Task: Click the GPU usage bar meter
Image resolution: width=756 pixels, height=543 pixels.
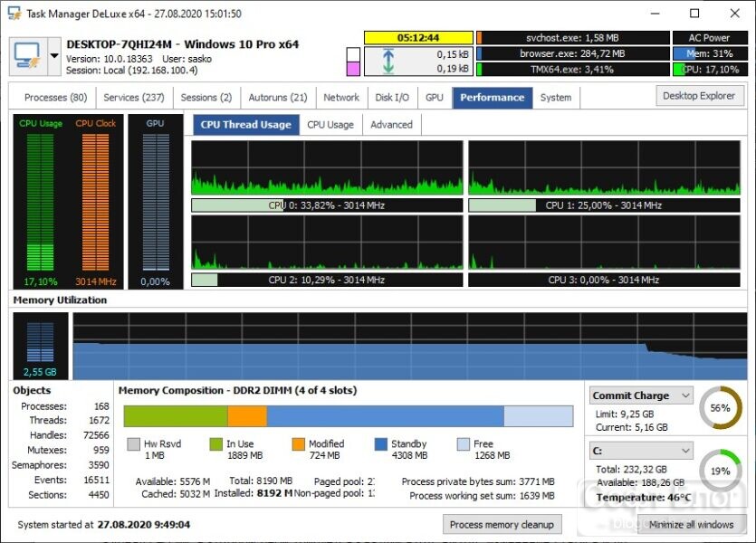Action: pos(156,202)
